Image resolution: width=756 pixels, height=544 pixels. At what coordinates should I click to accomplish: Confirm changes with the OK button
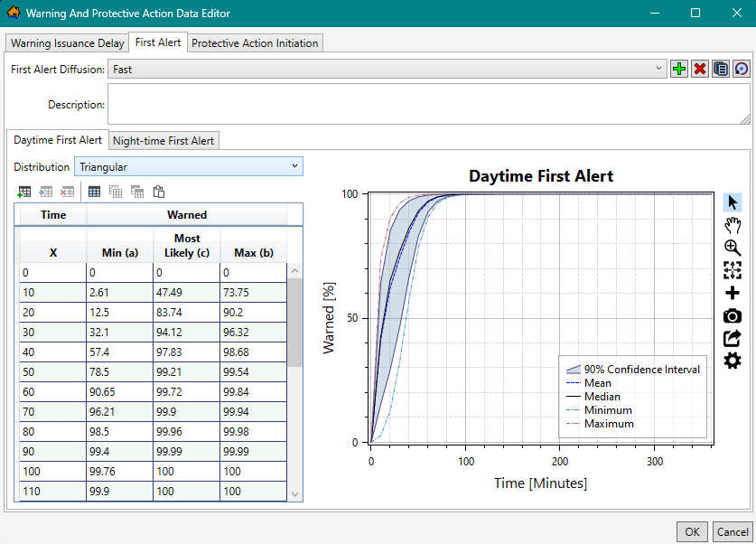coord(692,532)
